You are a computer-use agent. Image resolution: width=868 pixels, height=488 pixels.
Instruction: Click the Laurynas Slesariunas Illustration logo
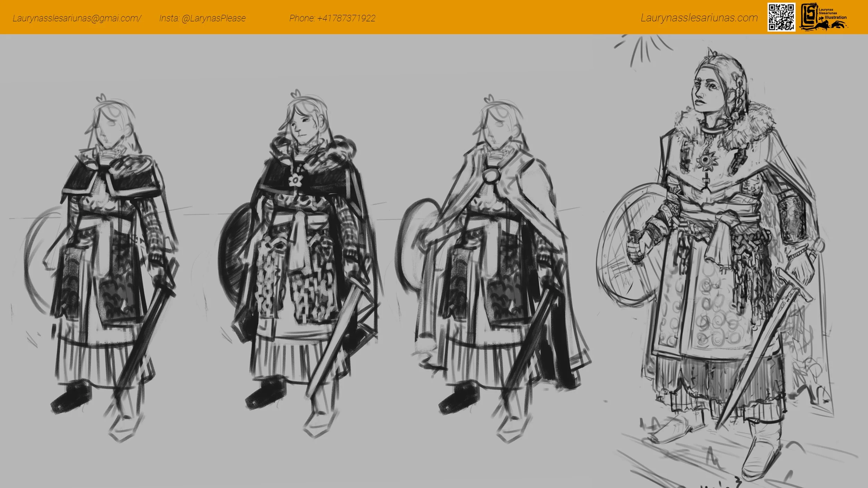824,17
